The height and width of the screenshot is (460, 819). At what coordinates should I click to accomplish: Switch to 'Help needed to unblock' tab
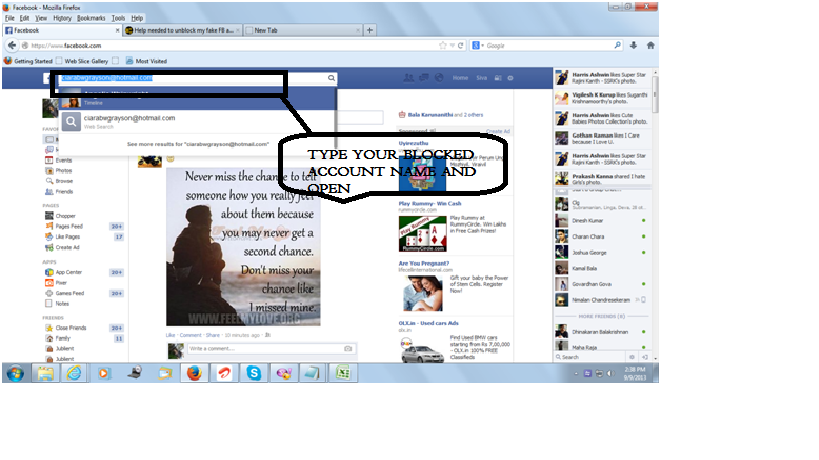click(183, 30)
